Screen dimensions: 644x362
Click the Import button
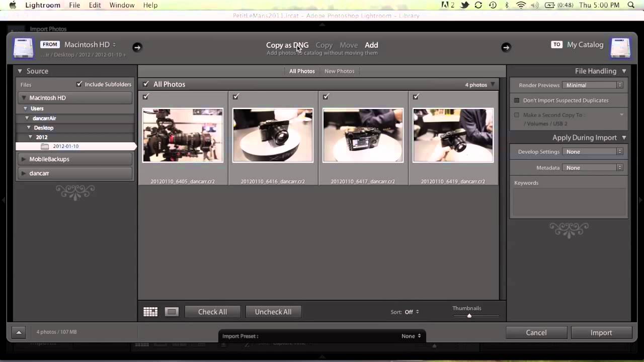(x=601, y=333)
